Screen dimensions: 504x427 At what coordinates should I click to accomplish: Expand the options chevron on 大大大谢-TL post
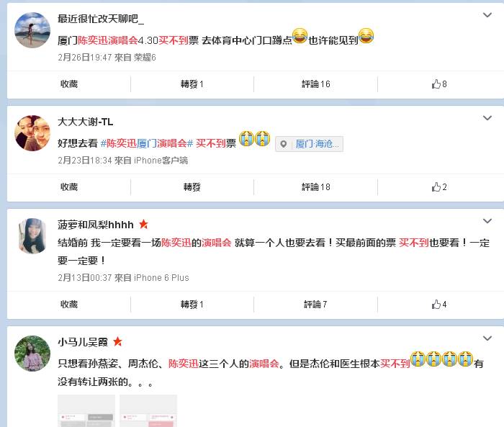(x=487, y=118)
